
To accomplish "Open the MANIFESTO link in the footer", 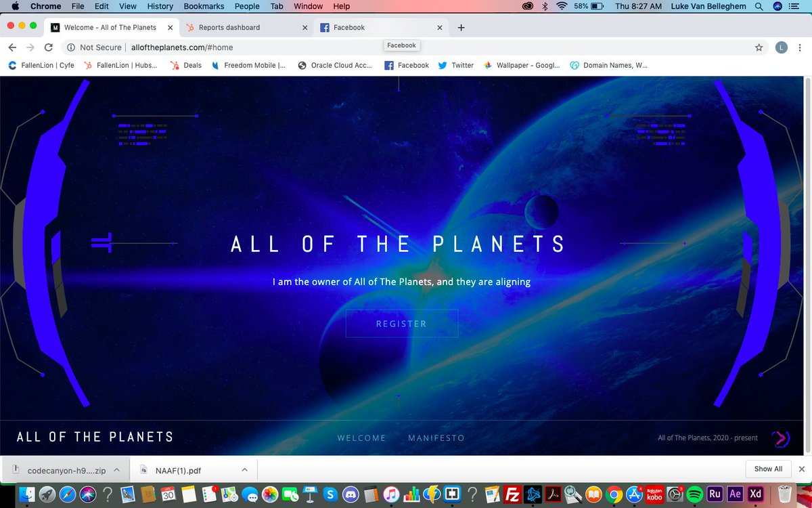I will pos(436,438).
